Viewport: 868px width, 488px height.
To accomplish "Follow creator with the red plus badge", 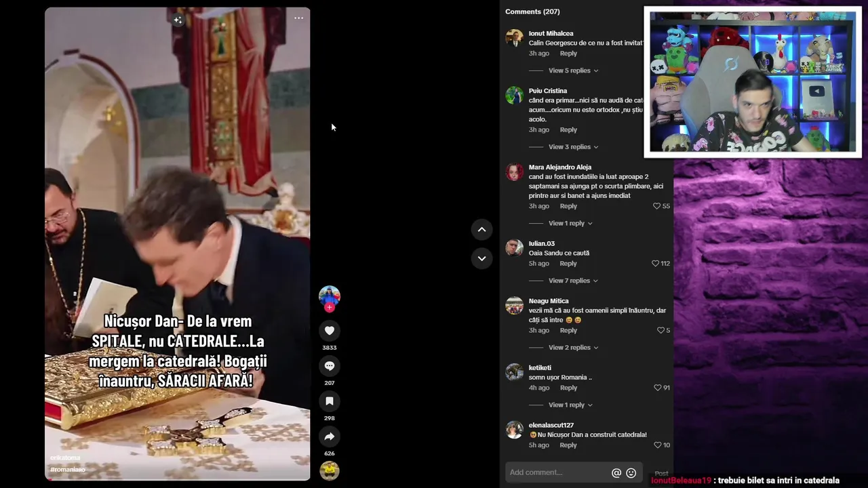I will 330,307.
